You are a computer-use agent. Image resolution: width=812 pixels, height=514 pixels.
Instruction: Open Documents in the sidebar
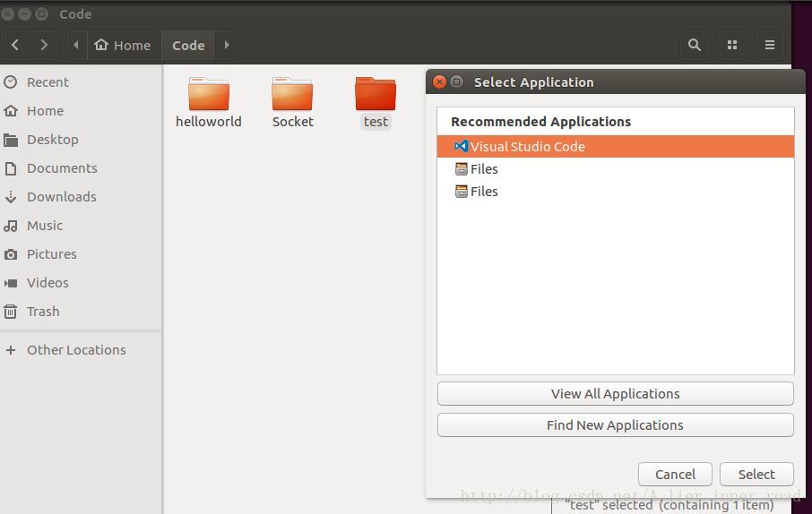pos(81,168)
